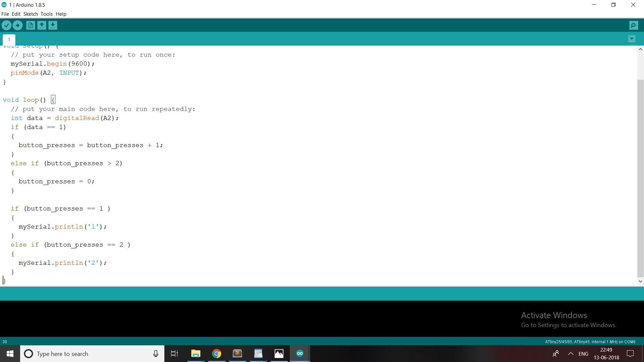The width and height of the screenshot is (644, 362).
Task: Open Sublime Text from taskbar
Action: click(237, 354)
